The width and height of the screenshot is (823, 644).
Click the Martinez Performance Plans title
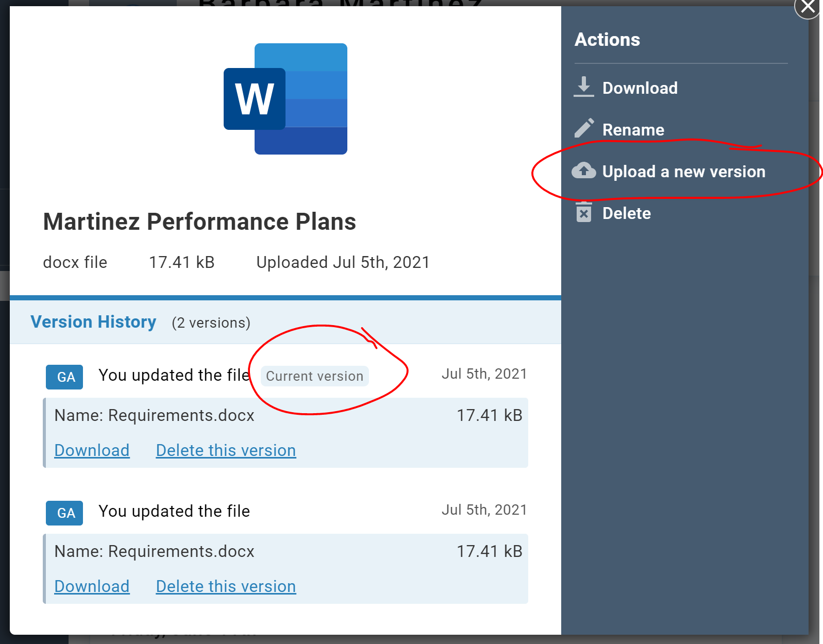tap(199, 222)
